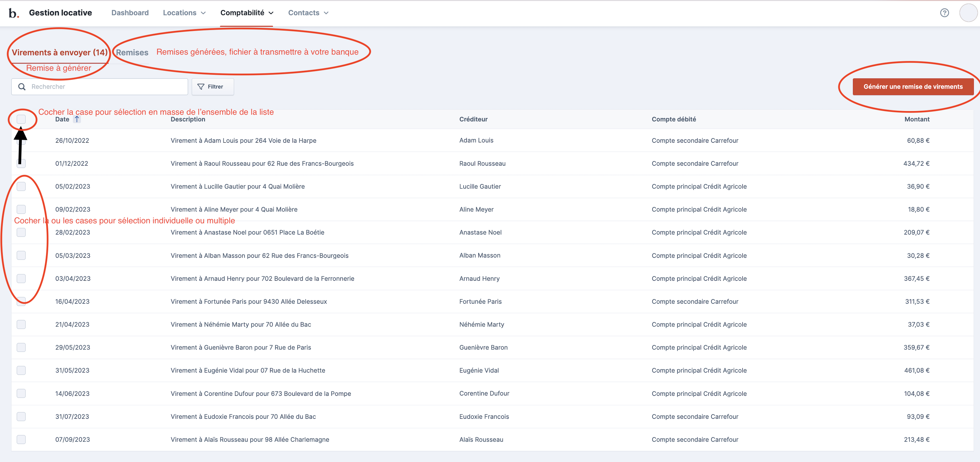Sort by the Montant column header
The width and height of the screenshot is (980, 462).
pyautogui.click(x=917, y=119)
